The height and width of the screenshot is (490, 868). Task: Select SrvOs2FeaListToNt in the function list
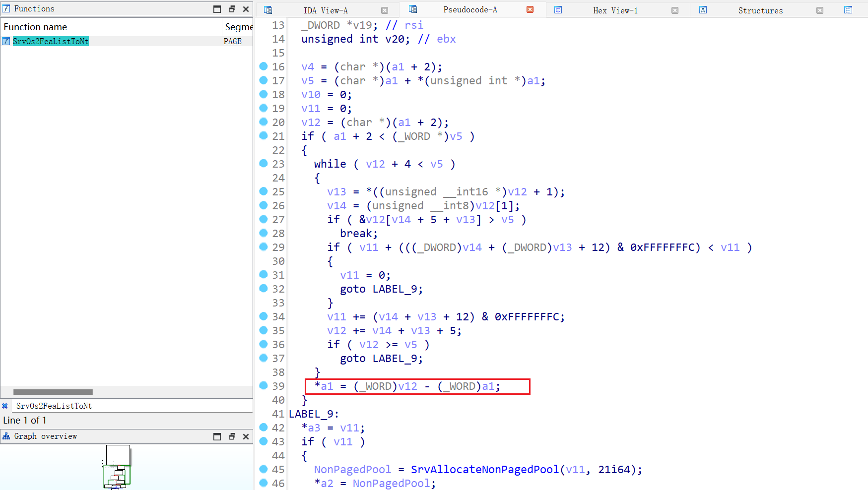point(51,41)
